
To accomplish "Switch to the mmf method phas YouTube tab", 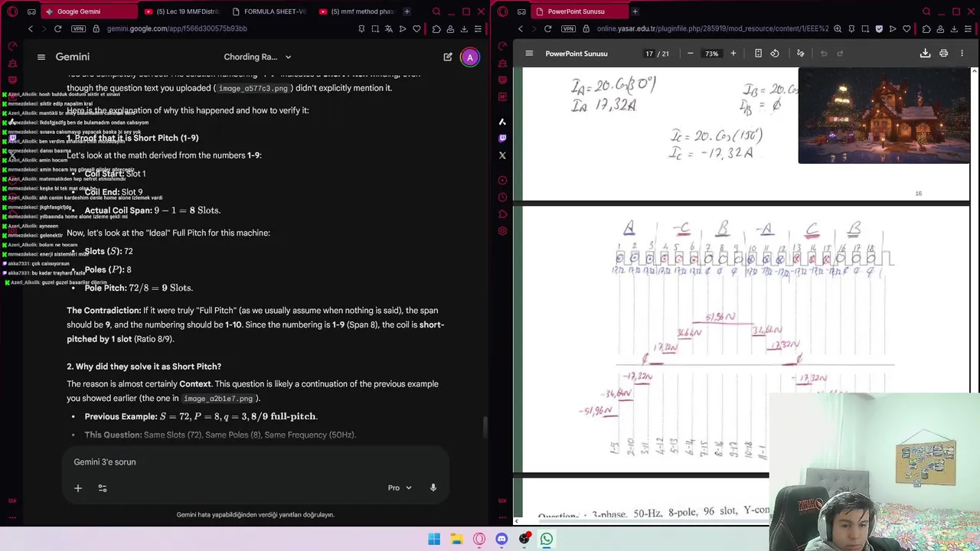I will [358, 11].
